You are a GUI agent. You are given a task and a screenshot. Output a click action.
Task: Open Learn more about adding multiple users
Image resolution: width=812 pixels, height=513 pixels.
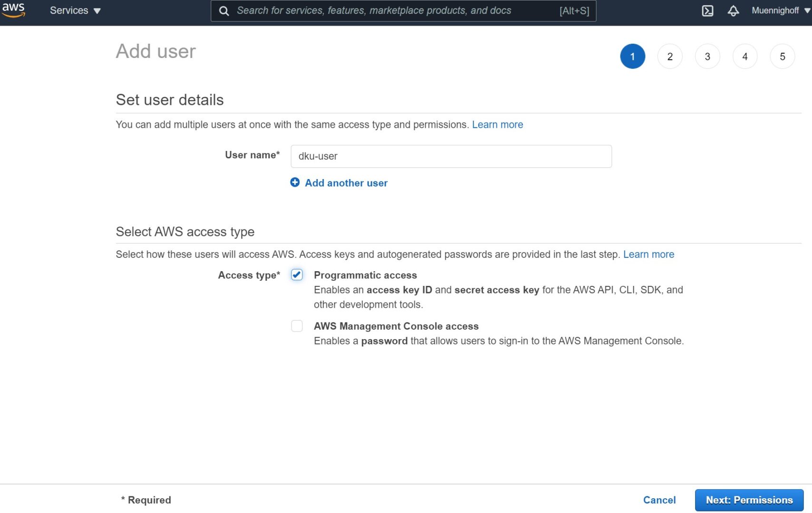click(x=497, y=124)
